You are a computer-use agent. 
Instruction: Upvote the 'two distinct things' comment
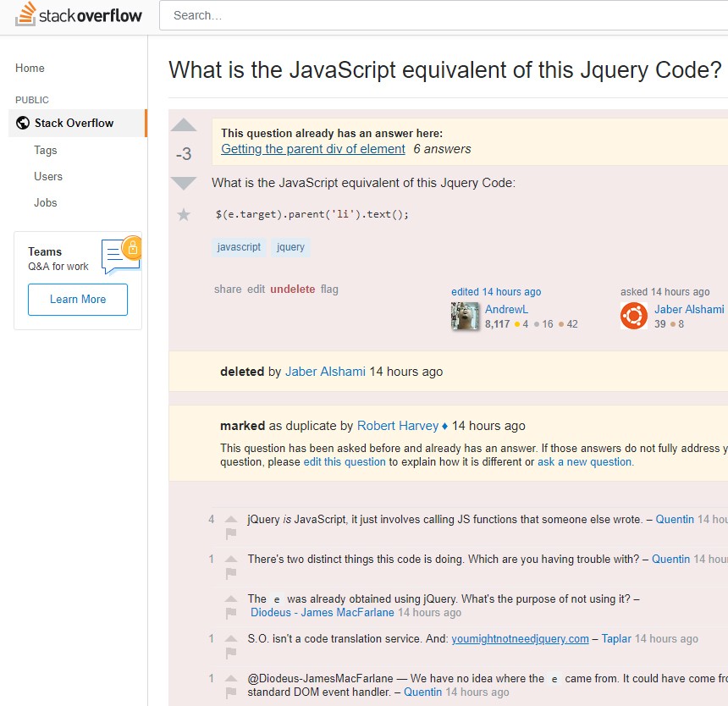click(231, 559)
